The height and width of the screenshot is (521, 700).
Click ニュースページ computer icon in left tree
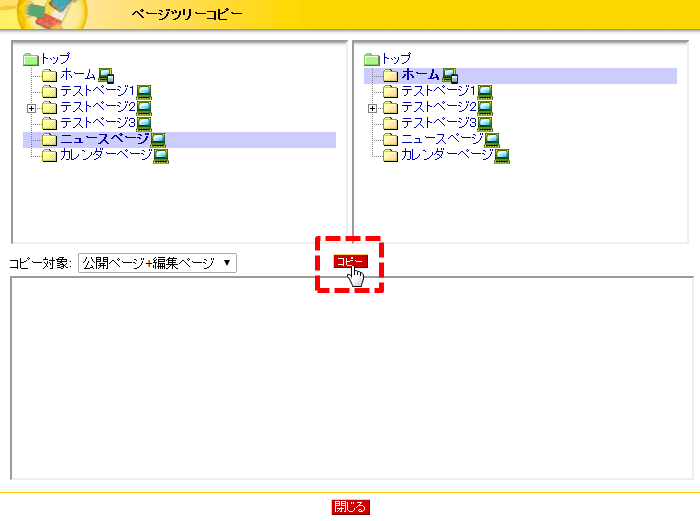158,140
